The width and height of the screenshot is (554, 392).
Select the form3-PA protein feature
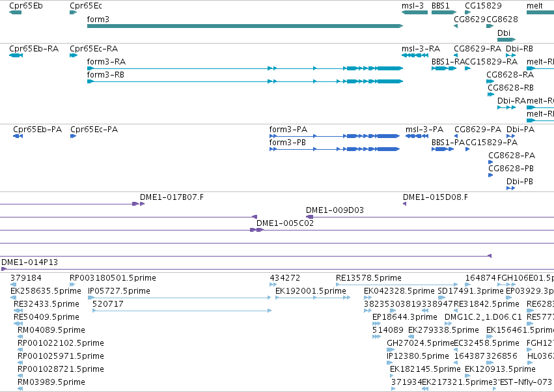point(334,136)
